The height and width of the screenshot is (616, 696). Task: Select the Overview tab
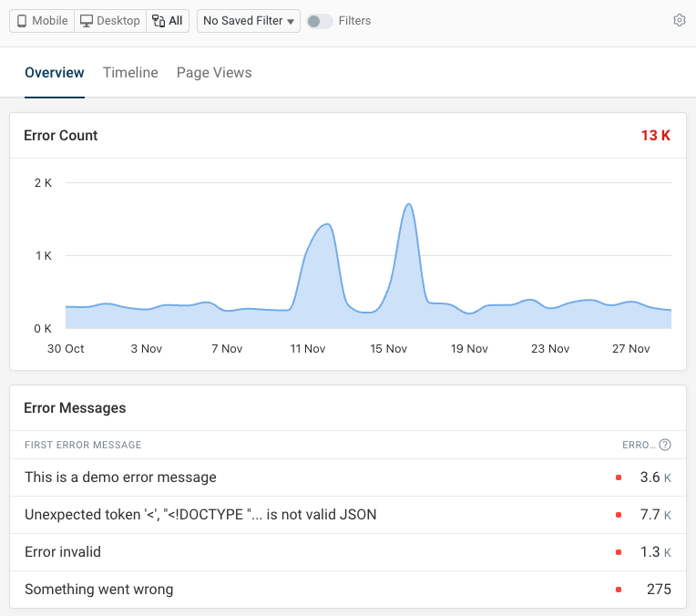click(x=55, y=73)
